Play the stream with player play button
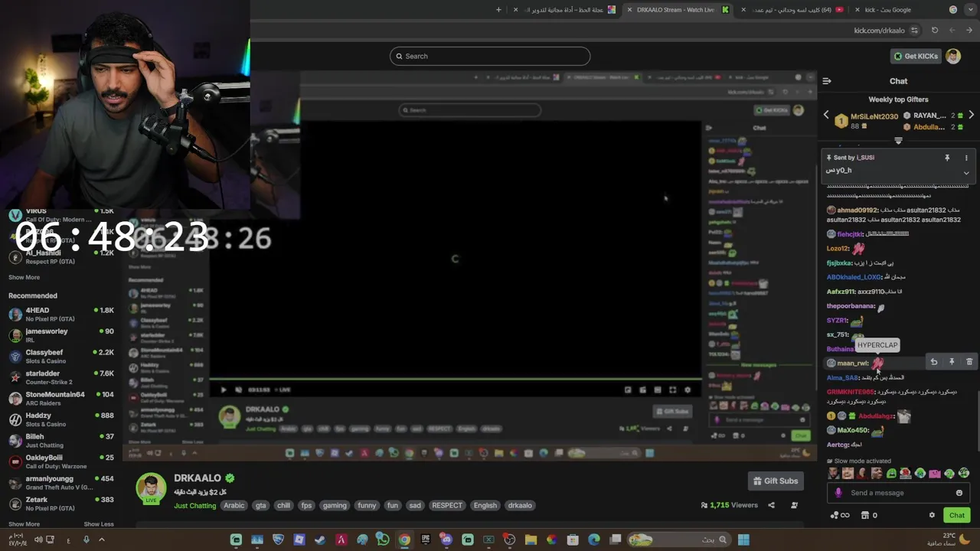 (224, 390)
